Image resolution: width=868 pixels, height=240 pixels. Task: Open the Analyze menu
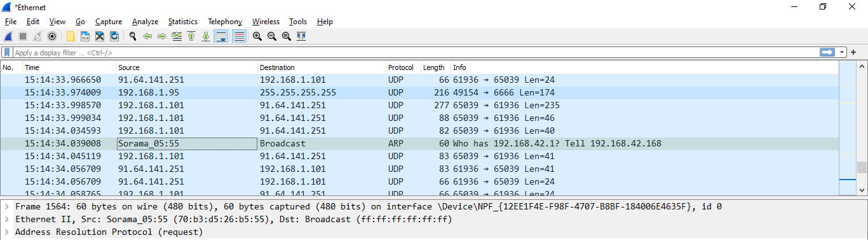(145, 22)
